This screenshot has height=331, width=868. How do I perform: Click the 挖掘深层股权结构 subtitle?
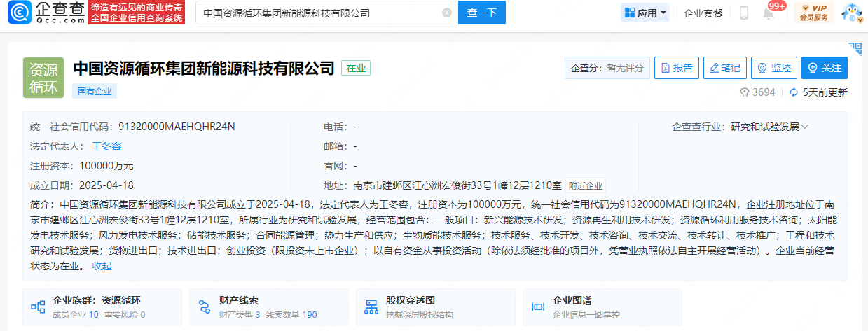click(x=420, y=315)
